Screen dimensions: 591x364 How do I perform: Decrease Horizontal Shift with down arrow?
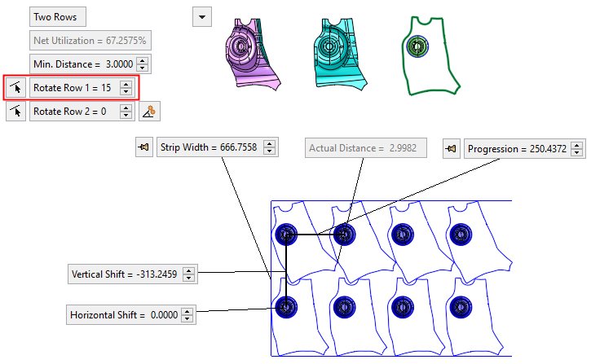(x=187, y=318)
